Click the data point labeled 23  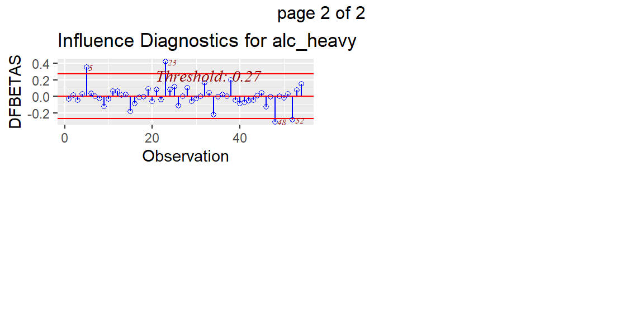[165, 61]
